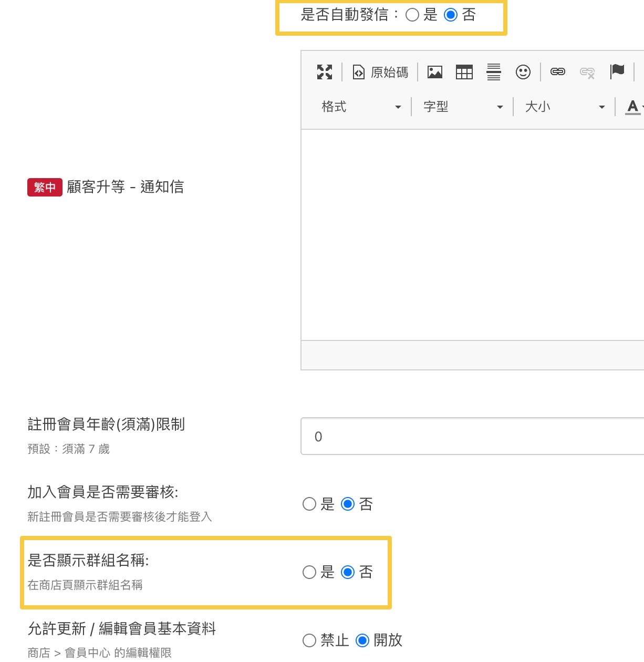Image resolution: width=644 pixels, height=662 pixels.
Task: Select 是 for 是否自動發信
Action: click(413, 15)
